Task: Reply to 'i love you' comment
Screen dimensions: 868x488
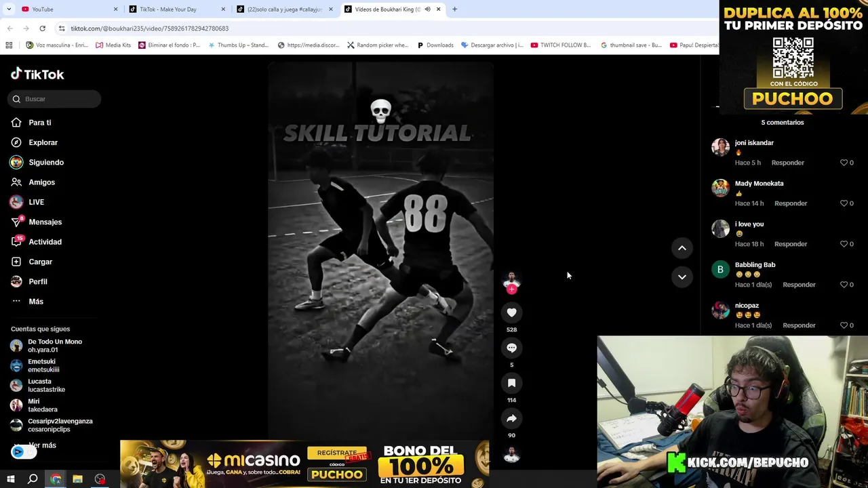Action: 791,244
